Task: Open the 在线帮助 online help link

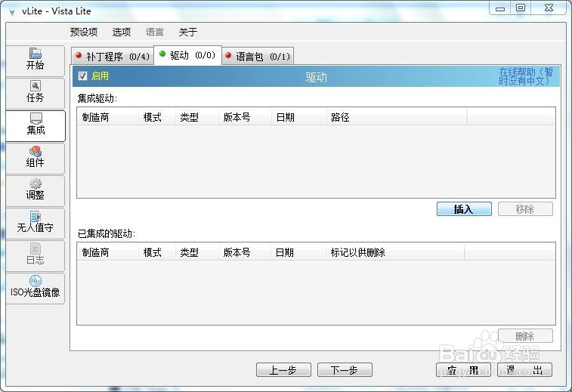Action: click(526, 76)
